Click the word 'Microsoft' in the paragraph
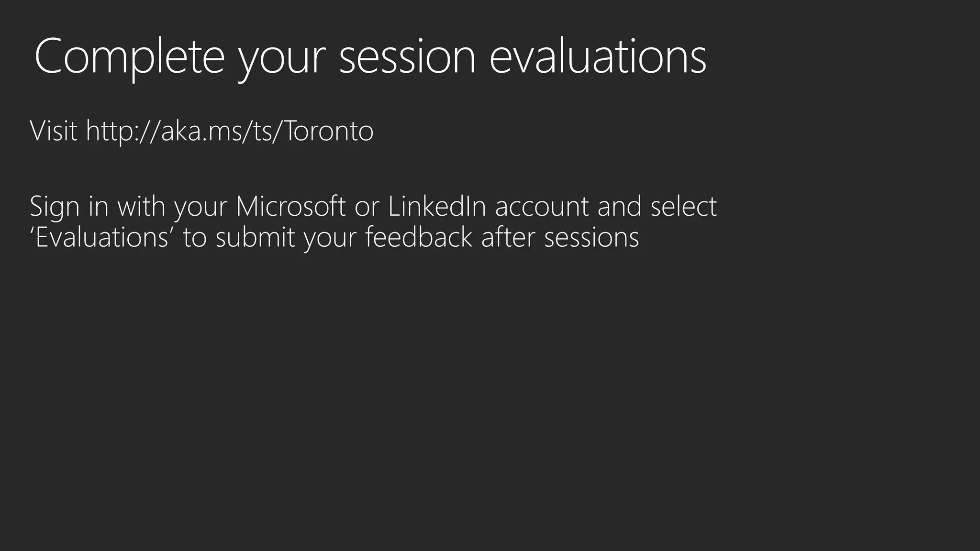 point(291,206)
